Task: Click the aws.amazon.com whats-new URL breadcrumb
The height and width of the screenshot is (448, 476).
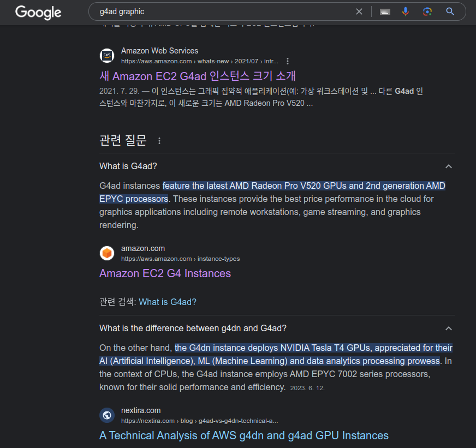Action: 200,61
